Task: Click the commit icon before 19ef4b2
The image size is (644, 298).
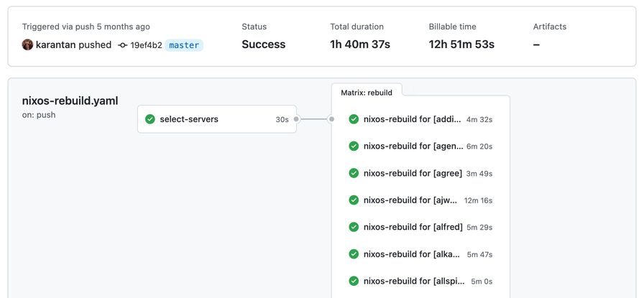Action: [122, 45]
